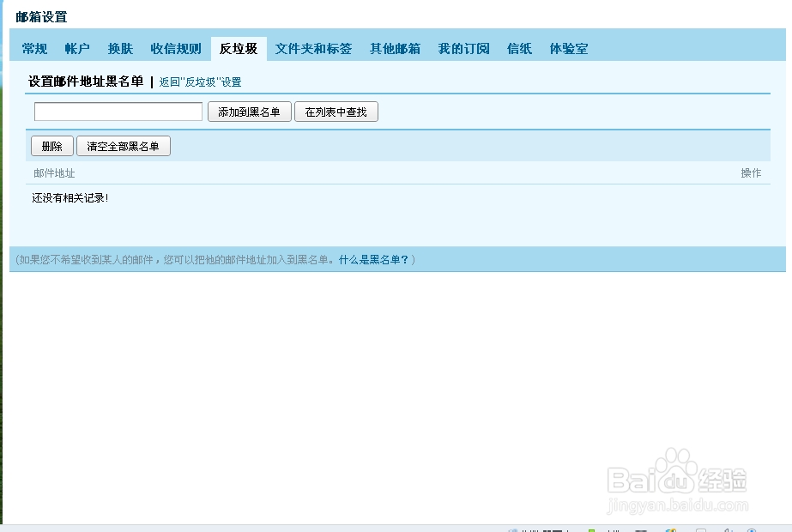This screenshot has height=532, width=792.
Task: Click the green icon in the system tray
Action: 592,529
